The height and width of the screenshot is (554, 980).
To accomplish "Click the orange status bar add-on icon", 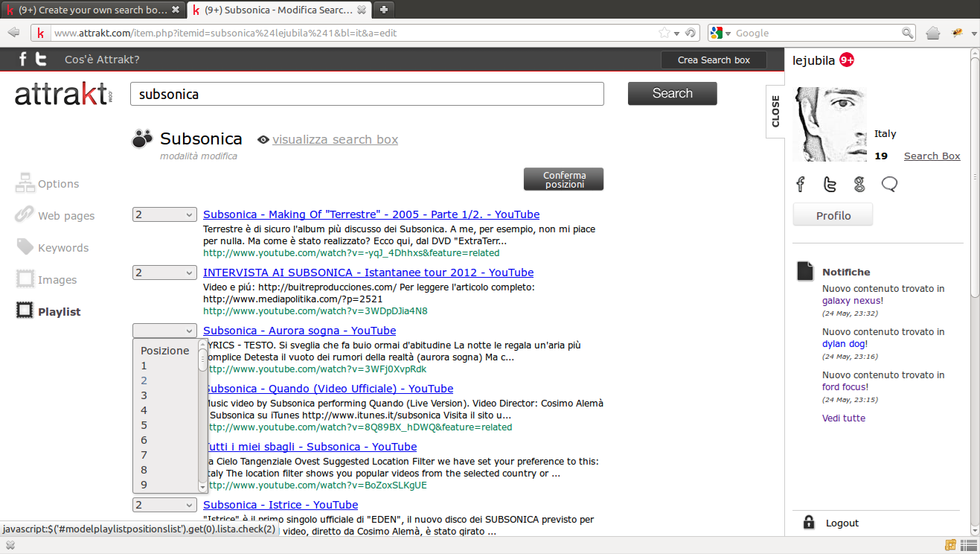I will (x=950, y=545).
